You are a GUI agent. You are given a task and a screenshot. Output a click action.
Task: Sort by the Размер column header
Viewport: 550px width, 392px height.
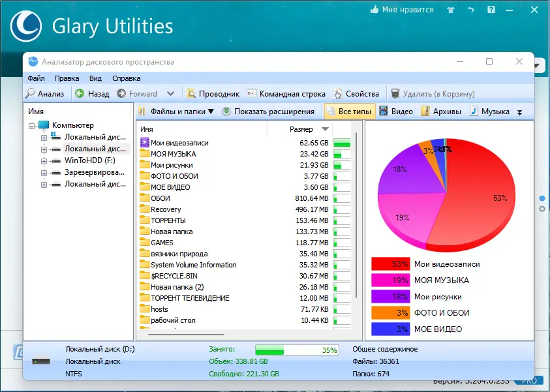point(300,129)
